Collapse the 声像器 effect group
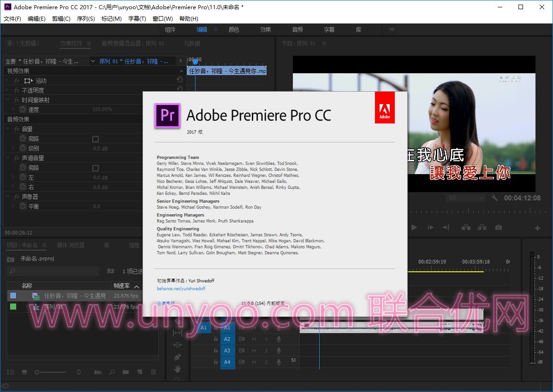 pyautogui.click(x=7, y=197)
